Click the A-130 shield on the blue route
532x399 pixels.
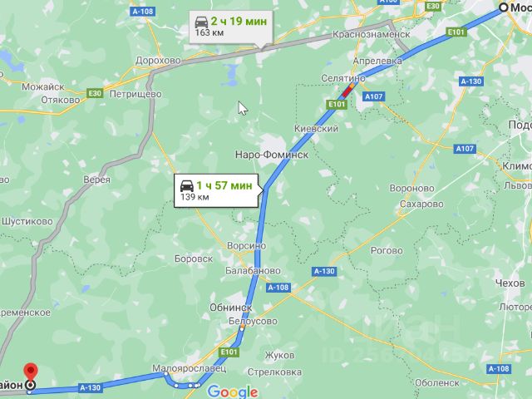point(90,387)
